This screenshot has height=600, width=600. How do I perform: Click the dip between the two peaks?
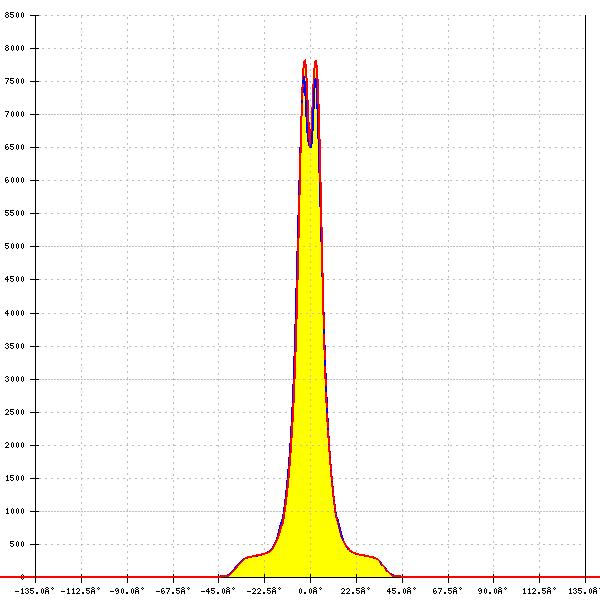(310, 146)
